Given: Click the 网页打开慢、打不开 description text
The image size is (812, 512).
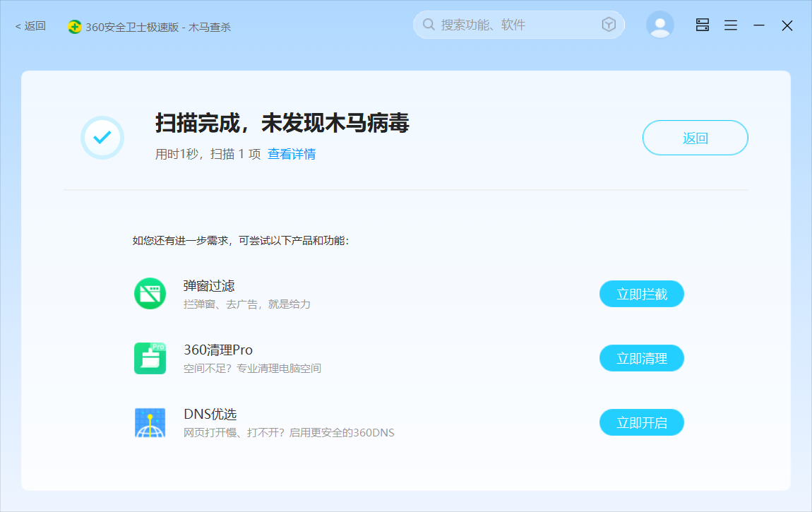Looking at the screenshot, I should (289, 433).
